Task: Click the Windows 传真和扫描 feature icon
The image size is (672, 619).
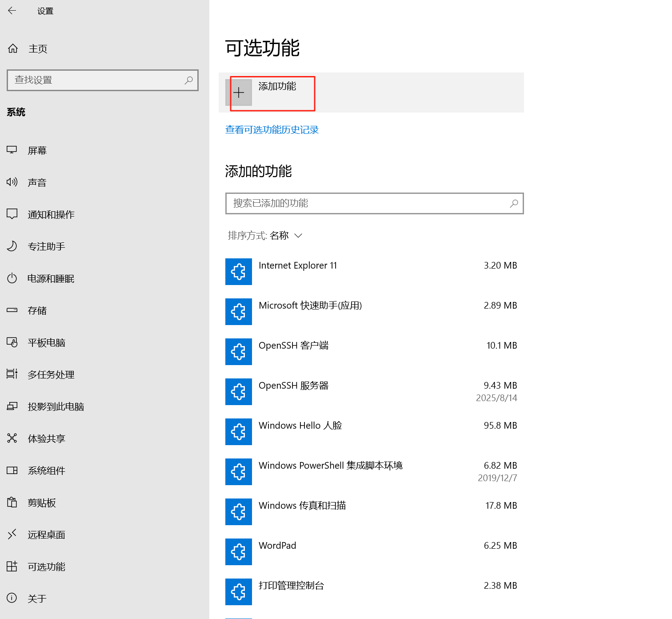Action: coord(239,512)
